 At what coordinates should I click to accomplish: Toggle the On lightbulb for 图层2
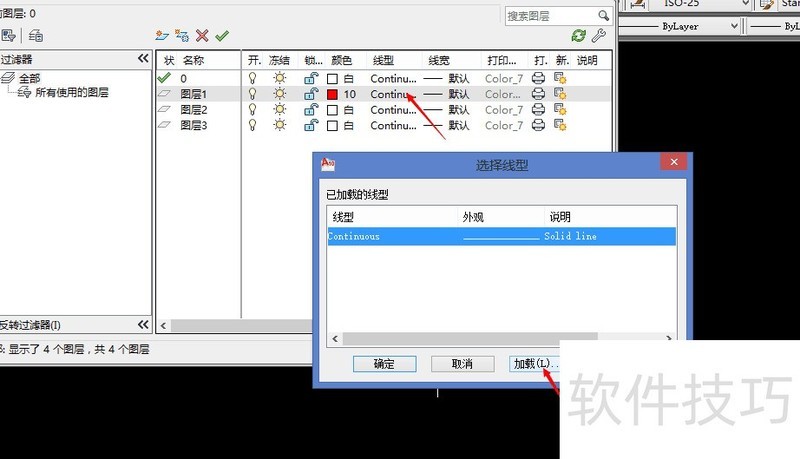252,110
